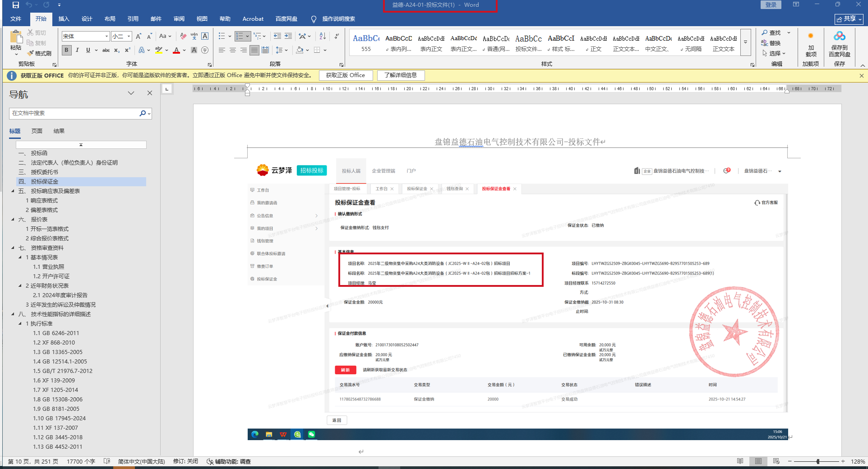Toggle Underline formatting
Screen dimensions: 868x469
pyautogui.click(x=88, y=50)
